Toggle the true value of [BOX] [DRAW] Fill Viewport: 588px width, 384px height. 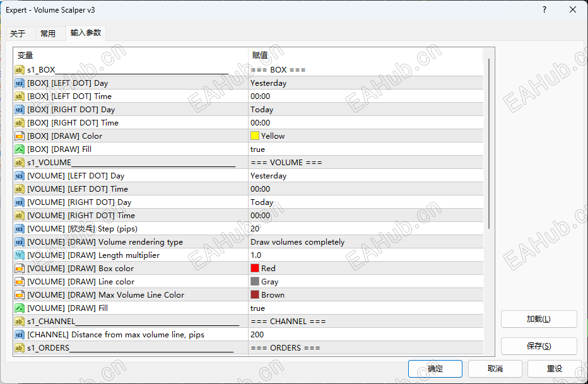tap(366, 149)
